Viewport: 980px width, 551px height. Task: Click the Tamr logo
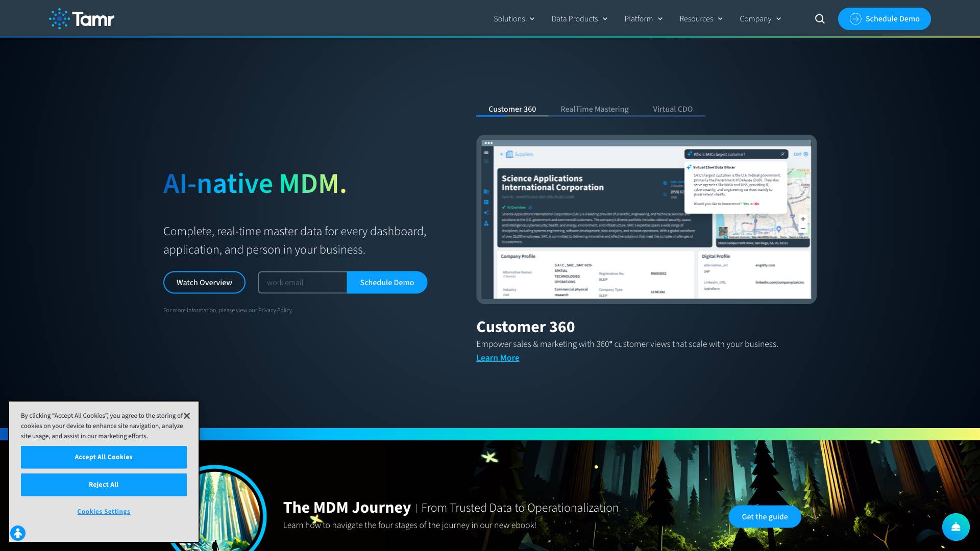(x=82, y=19)
